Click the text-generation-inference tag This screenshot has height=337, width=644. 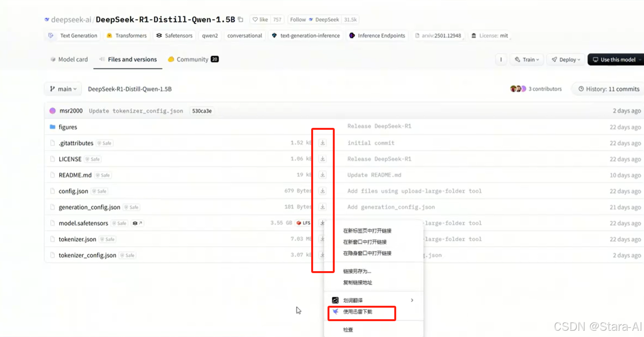(306, 36)
